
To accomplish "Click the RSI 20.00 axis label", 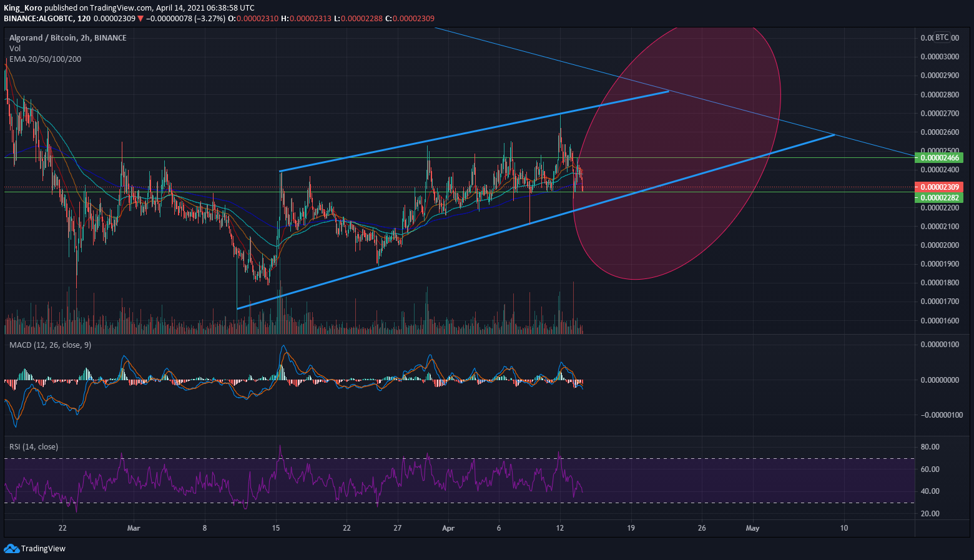I will tap(930, 513).
